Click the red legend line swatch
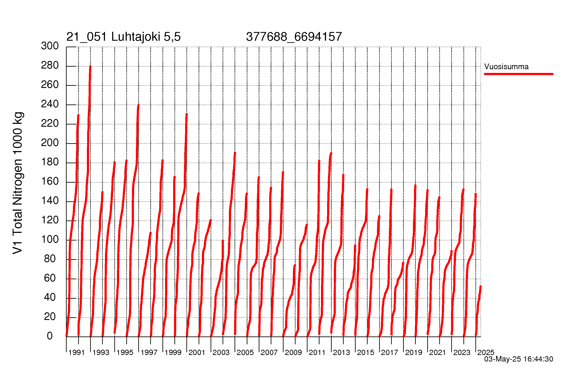The height and width of the screenshot is (370, 588). 519,74
